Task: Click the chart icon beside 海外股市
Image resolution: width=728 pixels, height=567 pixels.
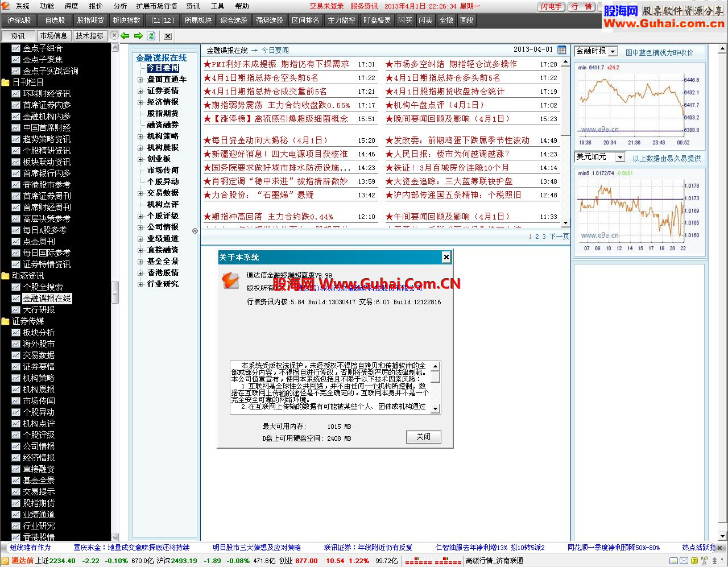Action: (16, 343)
